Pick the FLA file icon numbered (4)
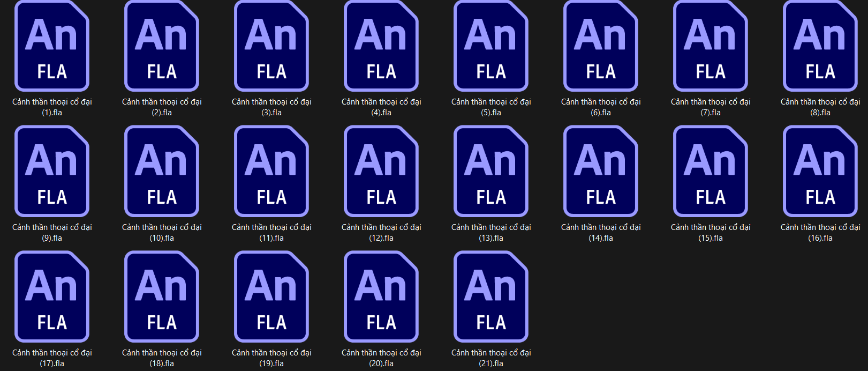 point(381,46)
